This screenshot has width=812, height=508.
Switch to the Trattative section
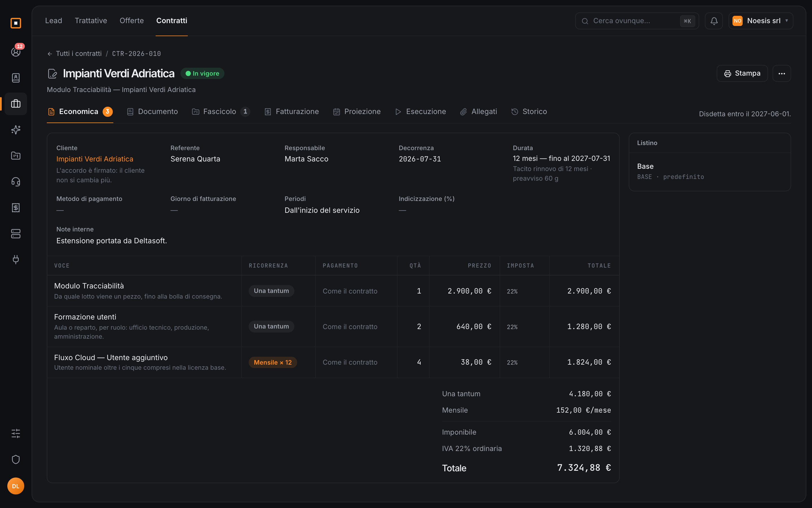(x=91, y=21)
